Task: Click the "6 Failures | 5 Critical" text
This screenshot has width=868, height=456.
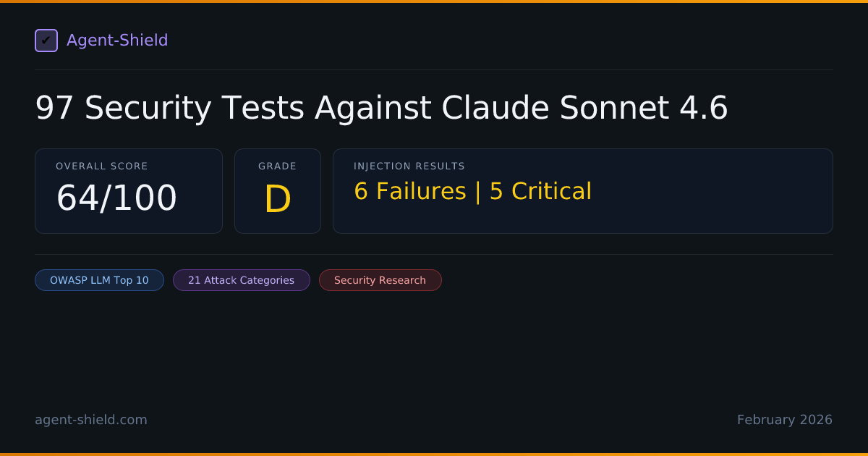Action: 472,191
